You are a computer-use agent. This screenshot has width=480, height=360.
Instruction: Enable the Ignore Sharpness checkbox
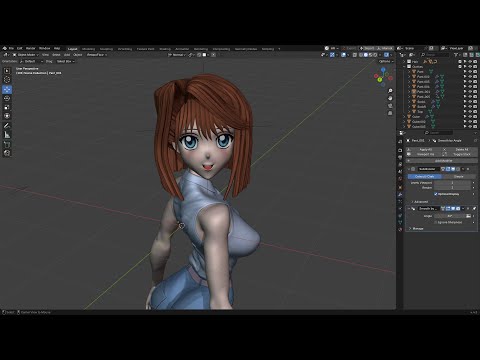coord(436,222)
